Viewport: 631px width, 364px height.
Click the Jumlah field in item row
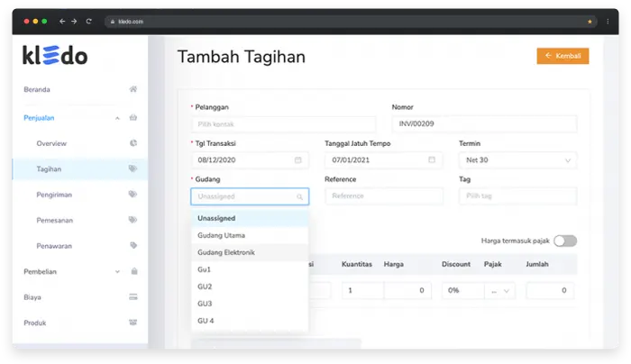point(550,291)
